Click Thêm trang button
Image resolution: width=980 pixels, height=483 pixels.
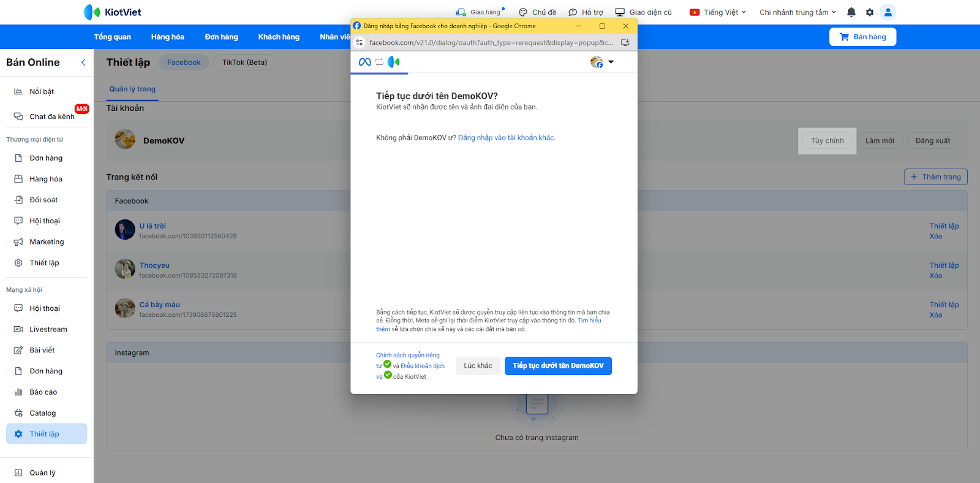(x=936, y=177)
